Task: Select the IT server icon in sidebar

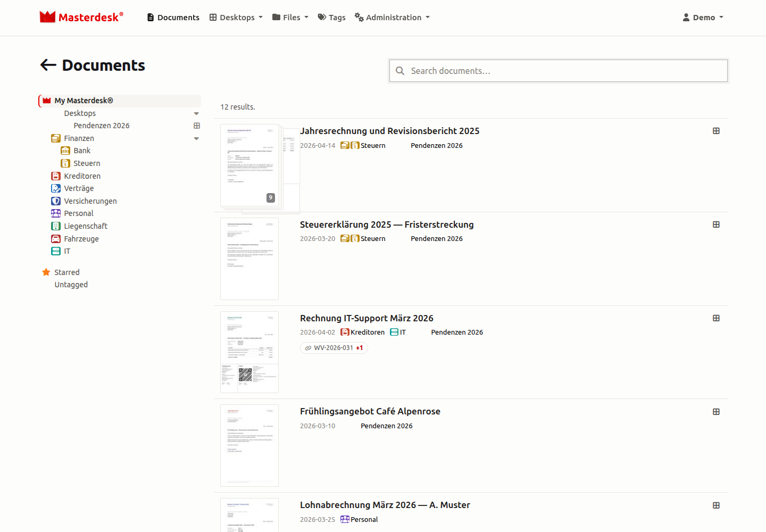Action: point(56,251)
